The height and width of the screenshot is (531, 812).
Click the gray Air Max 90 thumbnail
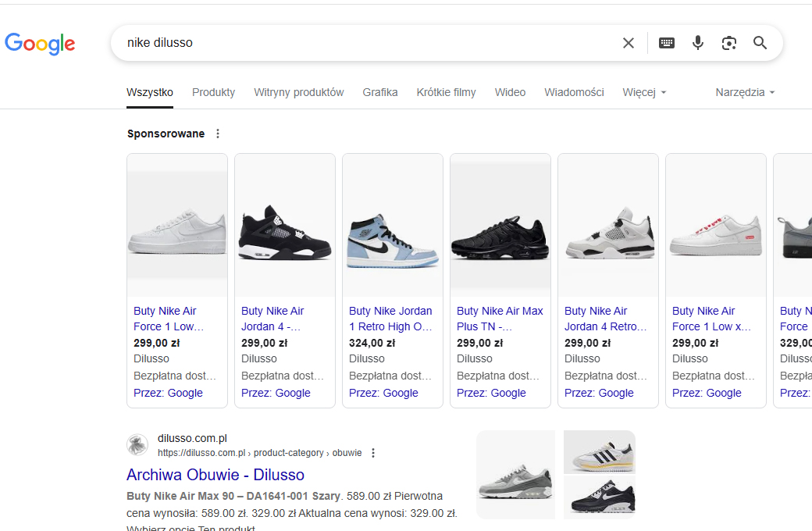(515, 475)
